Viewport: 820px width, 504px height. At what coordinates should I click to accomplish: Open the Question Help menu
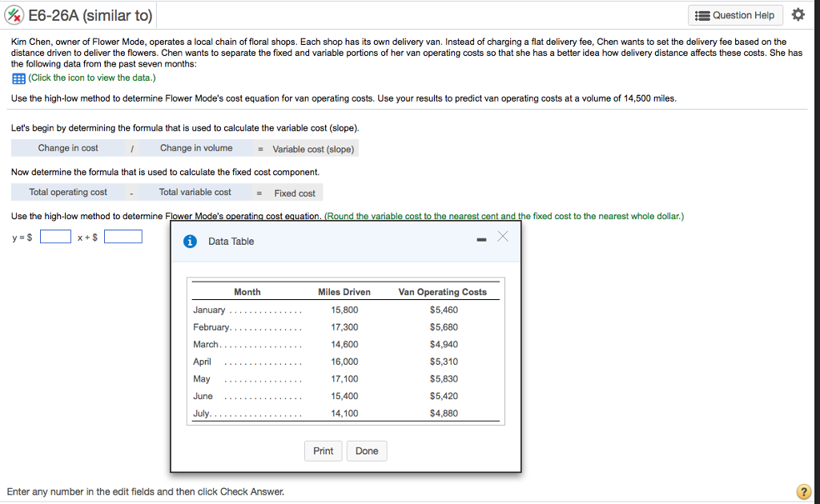point(735,15)
